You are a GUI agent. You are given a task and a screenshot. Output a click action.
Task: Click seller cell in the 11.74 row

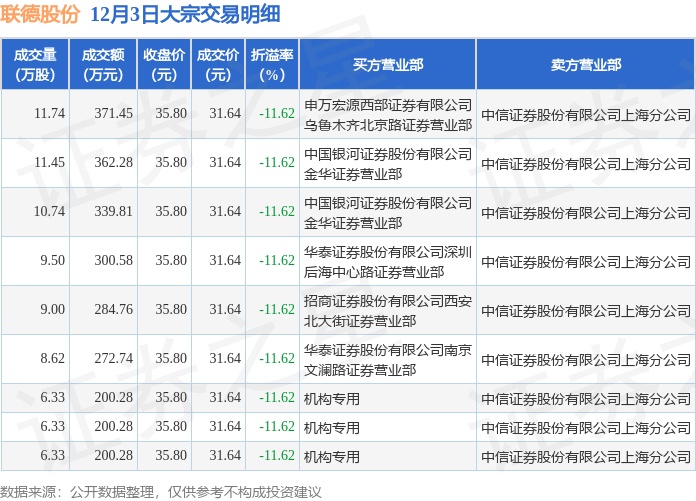586,115
